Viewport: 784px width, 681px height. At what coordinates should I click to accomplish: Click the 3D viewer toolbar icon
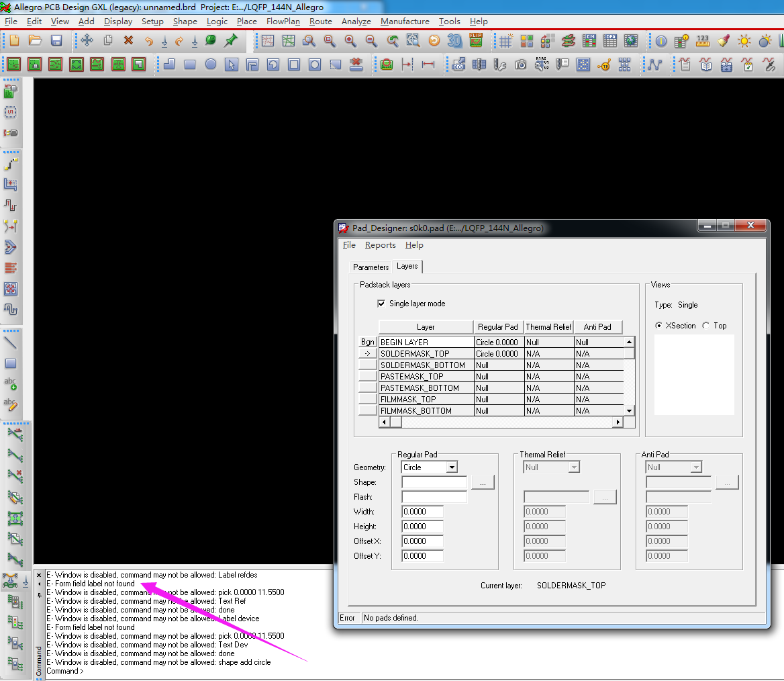tap(455, 41)
